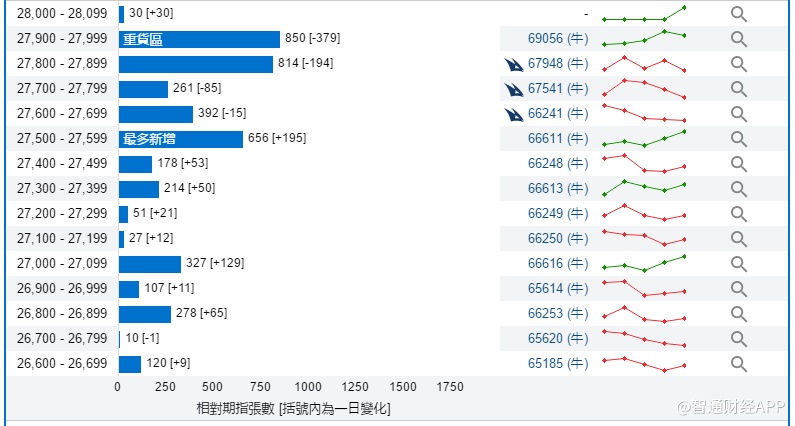The width and height of the screenshot is (795, 426).
Task: Click the sparkline trend chart beside 66613
Action: pos(644,188)
